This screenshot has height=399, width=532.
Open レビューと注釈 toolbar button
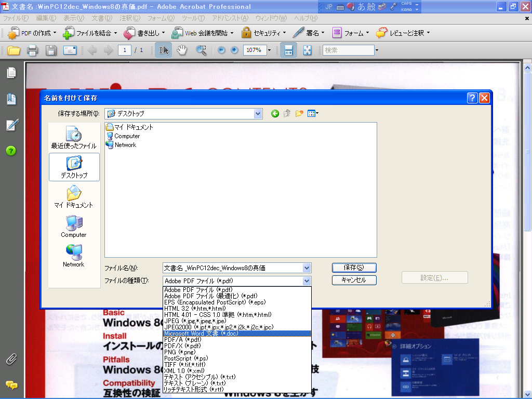403,33
